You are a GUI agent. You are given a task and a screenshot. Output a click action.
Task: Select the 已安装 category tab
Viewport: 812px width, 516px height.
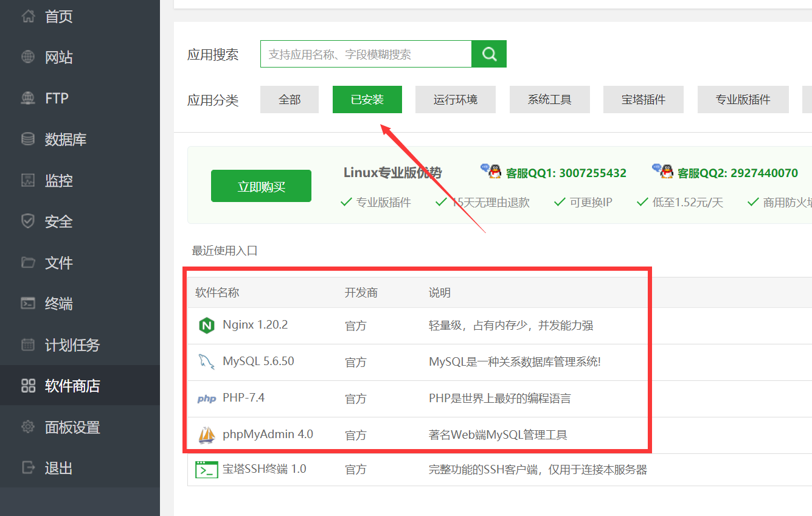click(367, 99)
